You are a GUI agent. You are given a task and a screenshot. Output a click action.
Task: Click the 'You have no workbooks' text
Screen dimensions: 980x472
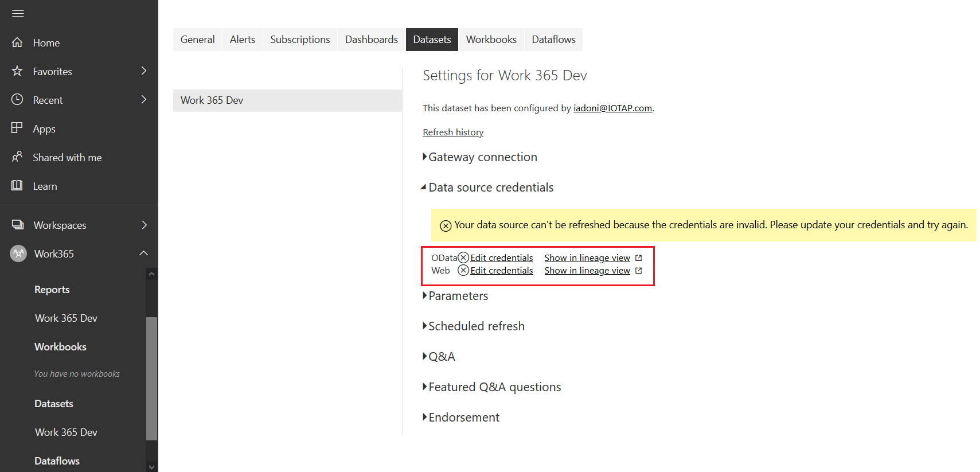[x=77, y=374]
